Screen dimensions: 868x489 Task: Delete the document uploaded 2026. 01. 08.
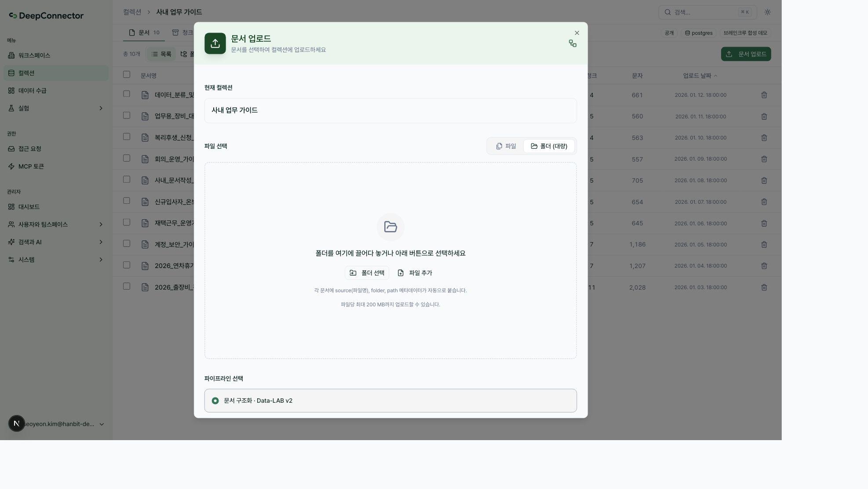[x=764, y=180]
